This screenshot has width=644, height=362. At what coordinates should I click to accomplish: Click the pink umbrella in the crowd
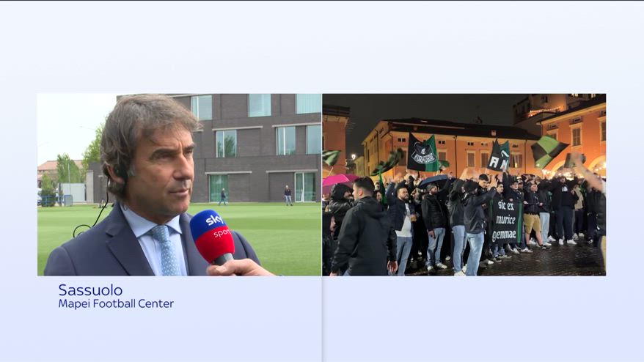tap(340, 180)
